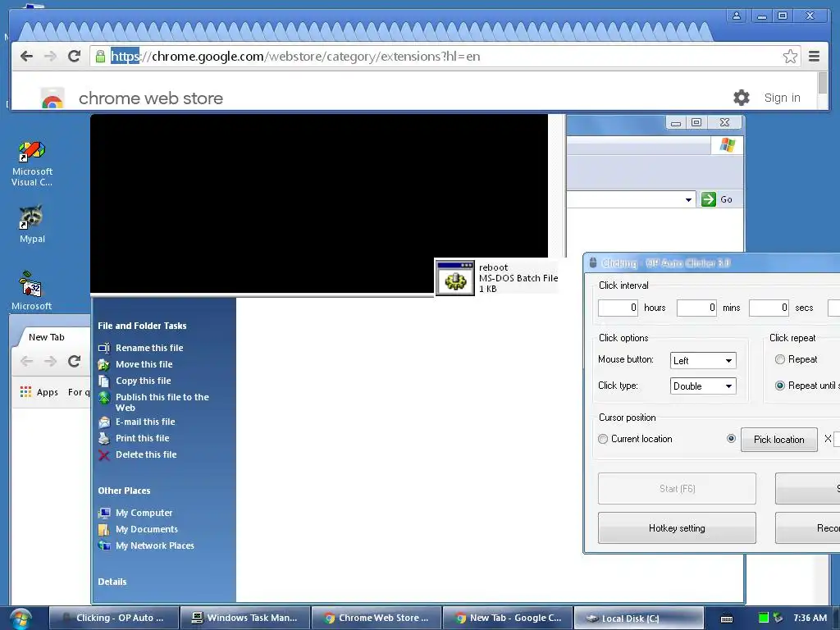Image resolution: width=840 pixels, height=630 pixels.
Task: Open Web Store settings gear
Action: coord(742,98)
